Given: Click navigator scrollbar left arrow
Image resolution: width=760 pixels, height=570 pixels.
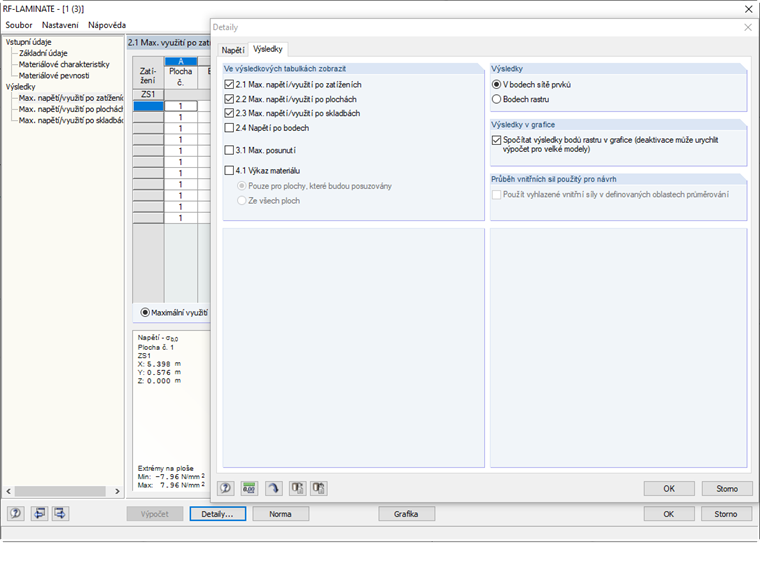Looking at the screenshot, I should point(8,491).
